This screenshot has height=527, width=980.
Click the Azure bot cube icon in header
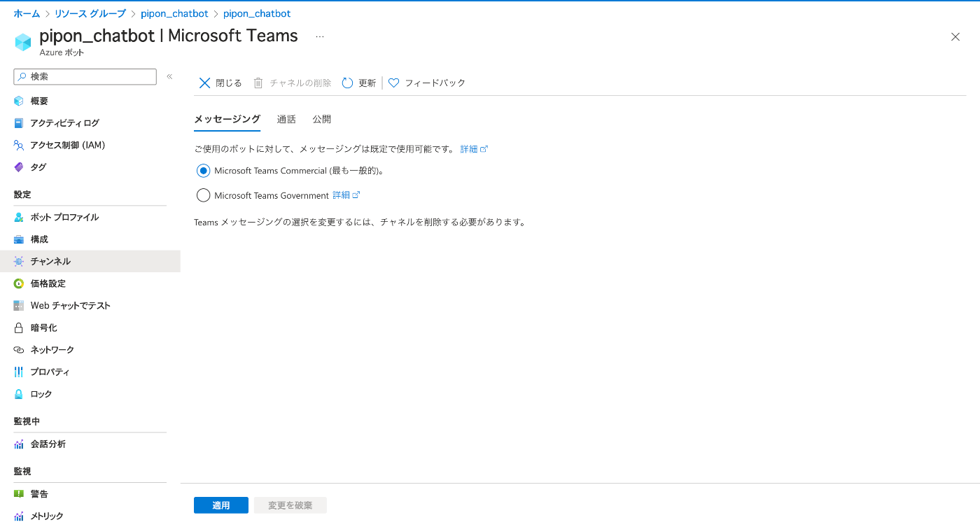pyautogui.click(x=23, y=42)
